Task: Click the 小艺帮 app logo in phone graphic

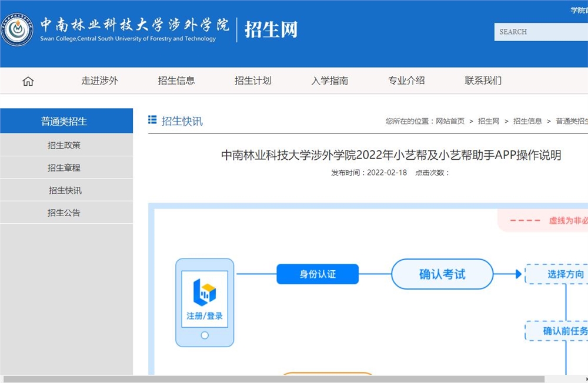Action: [205, 293]
